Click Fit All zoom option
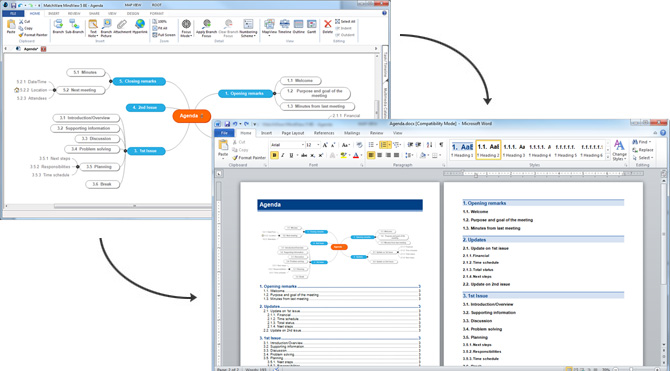This screenshot has width=670, height=371. (x=160, y=28)
